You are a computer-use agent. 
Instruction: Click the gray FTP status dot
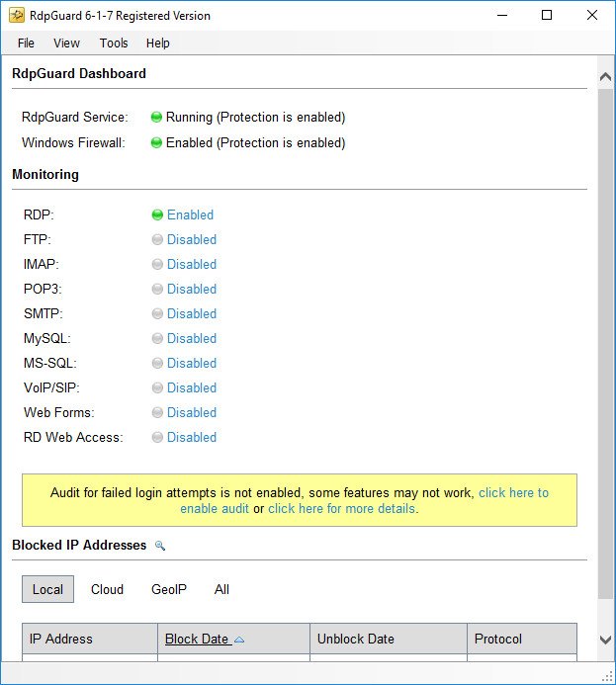[x=157, y=239]
